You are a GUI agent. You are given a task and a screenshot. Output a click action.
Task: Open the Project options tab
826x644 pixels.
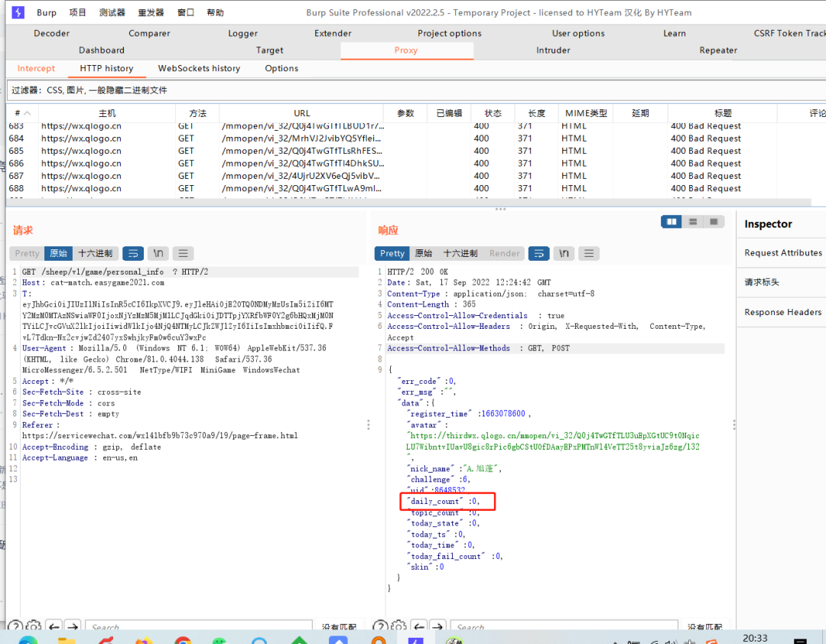coord(450,33)
